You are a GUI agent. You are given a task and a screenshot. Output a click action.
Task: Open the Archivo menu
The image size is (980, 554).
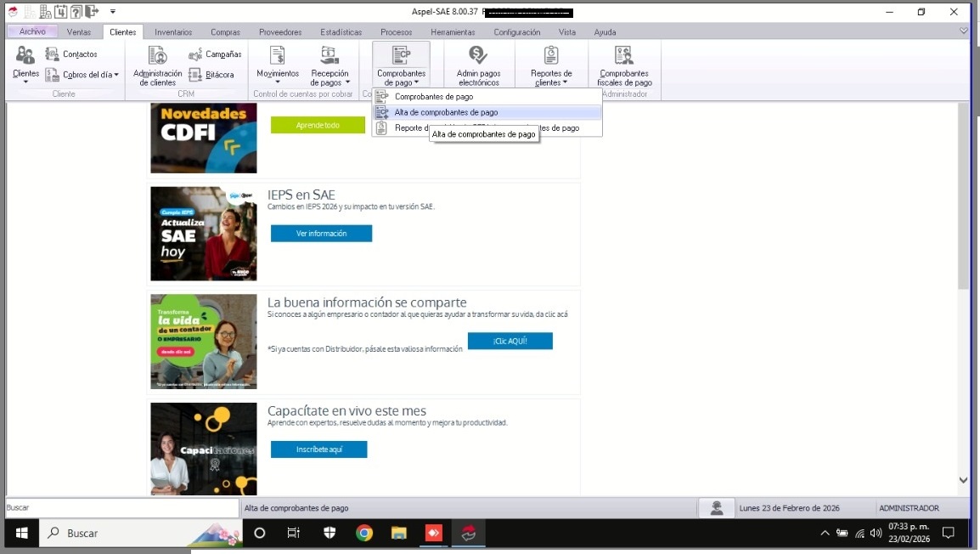tap(32, 31)
